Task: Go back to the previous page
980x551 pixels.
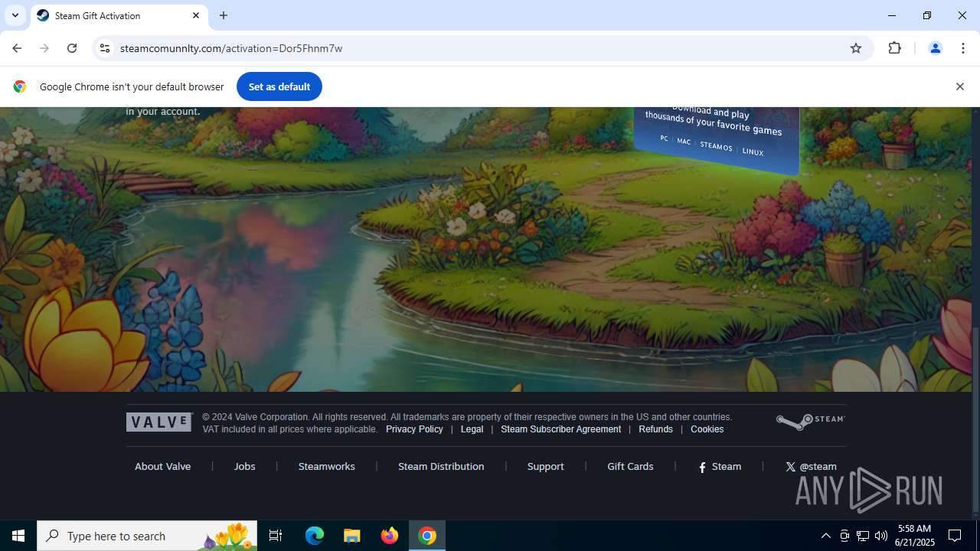Action: (x=17, y=48)
